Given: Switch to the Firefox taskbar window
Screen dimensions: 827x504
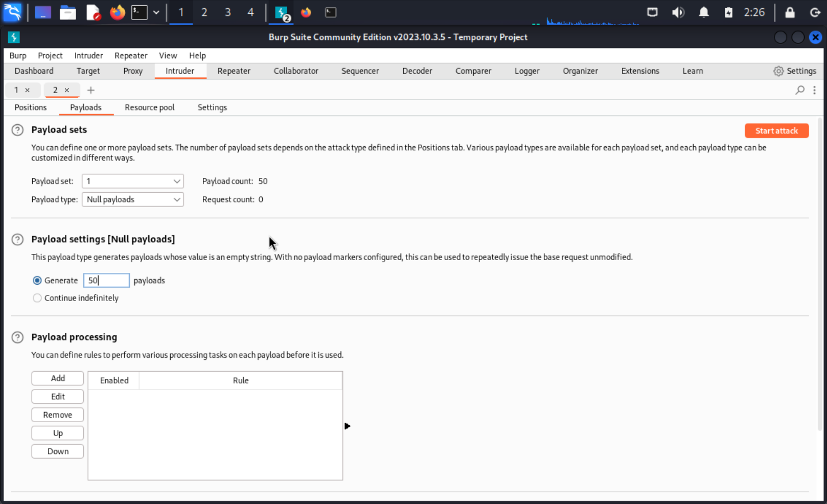Looking at the screenshot, I should pos(306,12).
